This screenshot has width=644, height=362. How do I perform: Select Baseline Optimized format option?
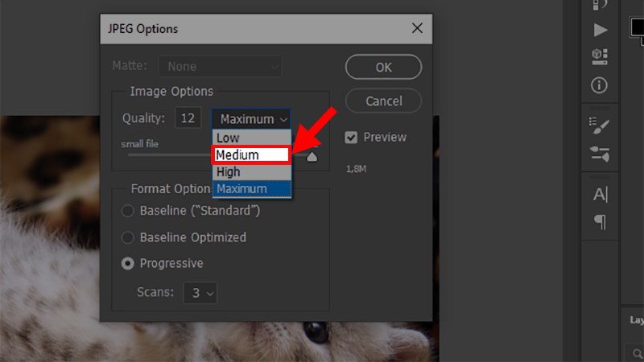coord(127,237)
